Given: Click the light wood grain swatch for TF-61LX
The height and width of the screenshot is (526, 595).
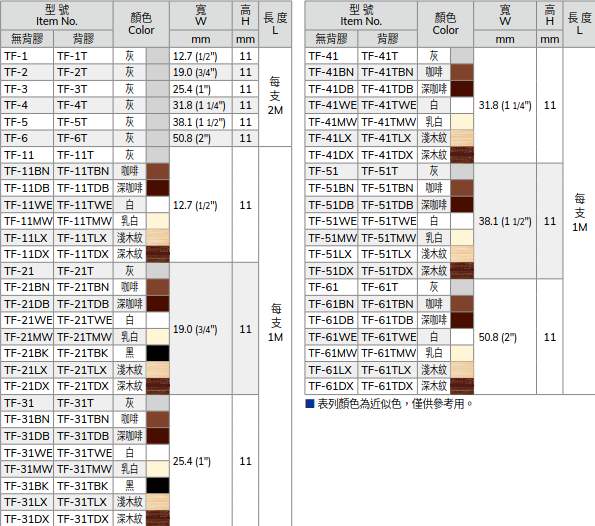Looking at the screenshot, I should [462, 370].
